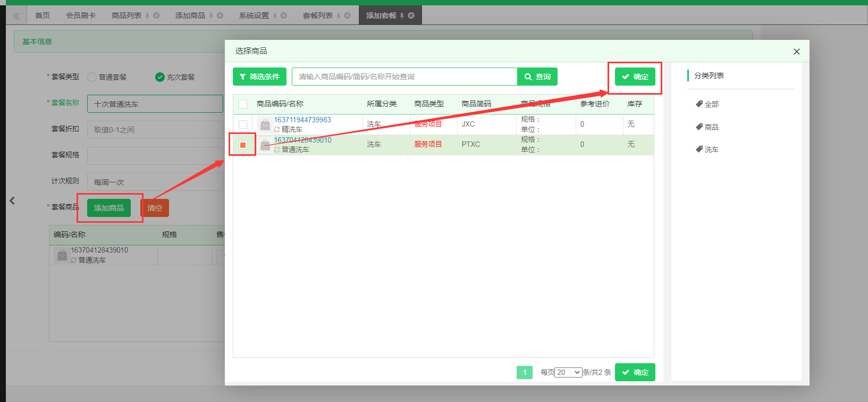Click the sync icon beside 精洗车
The width and height of the screenshot is (868, 402).
277,129
